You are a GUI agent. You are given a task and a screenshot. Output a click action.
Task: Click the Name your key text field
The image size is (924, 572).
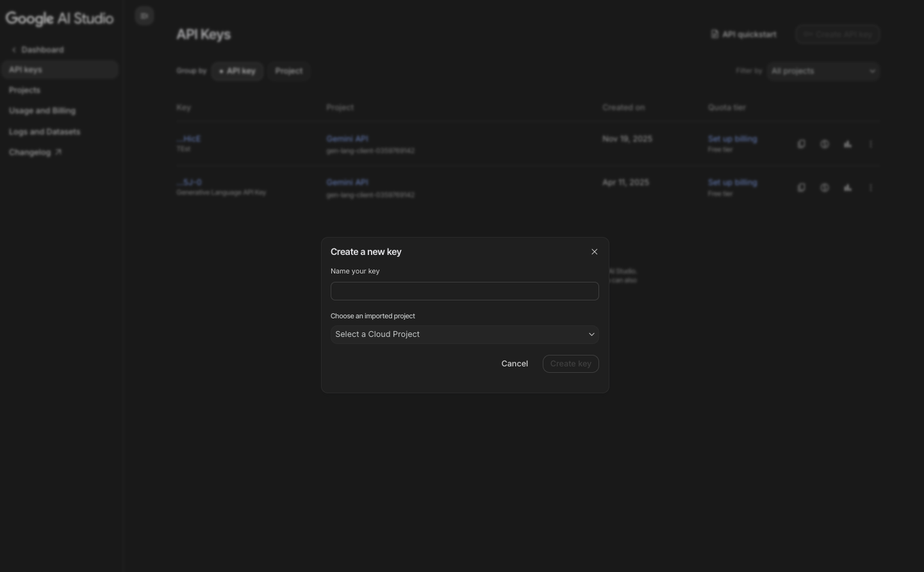465,291
